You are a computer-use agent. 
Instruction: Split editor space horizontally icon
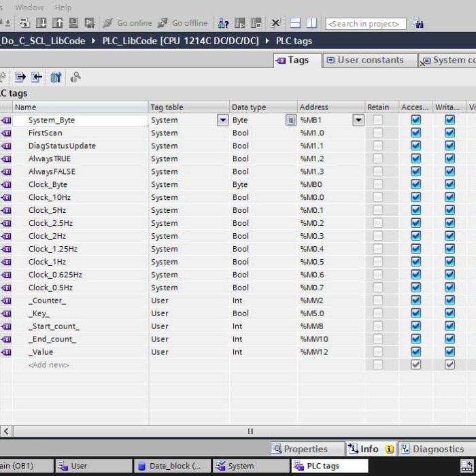295,23
